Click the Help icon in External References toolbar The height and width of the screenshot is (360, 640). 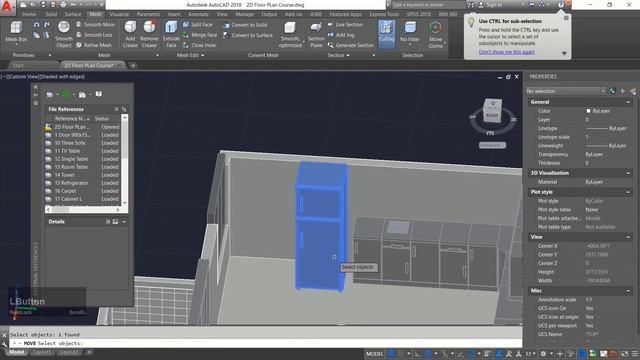click(x=99, y=94)
